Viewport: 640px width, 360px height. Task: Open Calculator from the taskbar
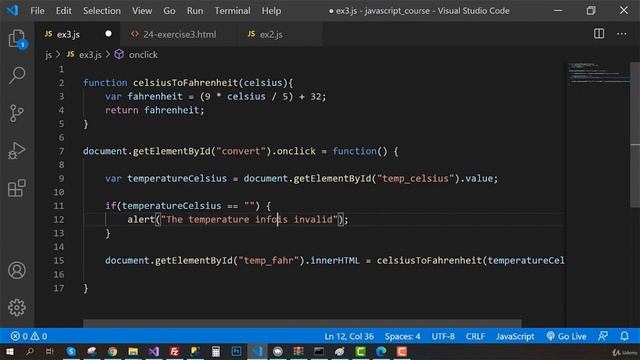pyautogui.click(x=216, y=351)
